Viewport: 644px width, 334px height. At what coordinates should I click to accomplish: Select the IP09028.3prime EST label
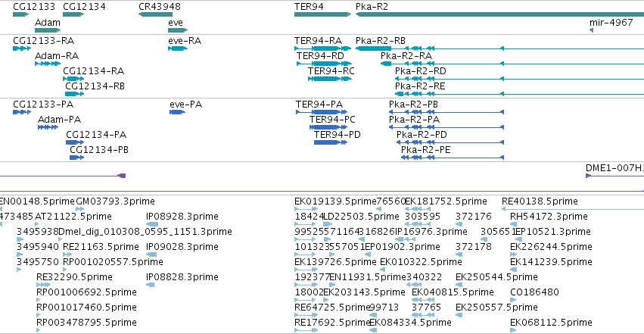pos(182,247)
